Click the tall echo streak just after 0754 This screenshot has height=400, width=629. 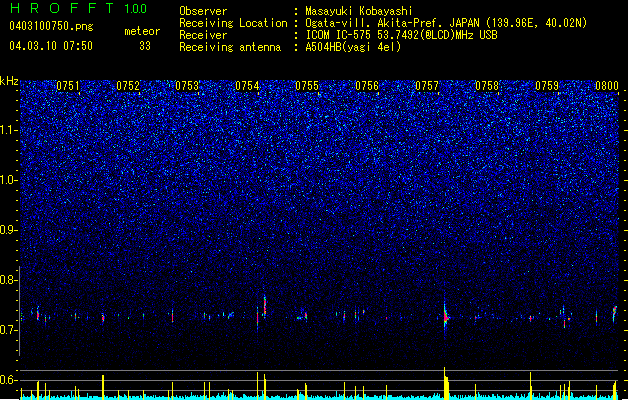click(x=265, y=306)
